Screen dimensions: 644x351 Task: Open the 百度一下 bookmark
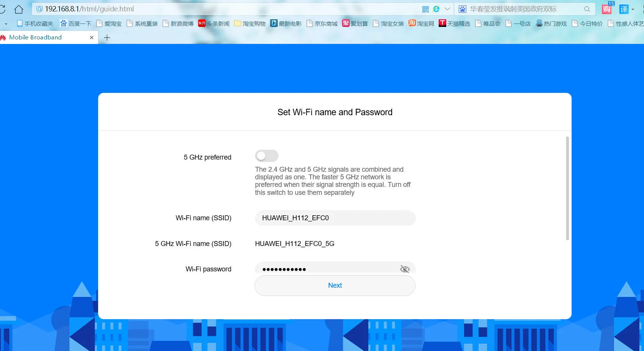click(76, 24)
